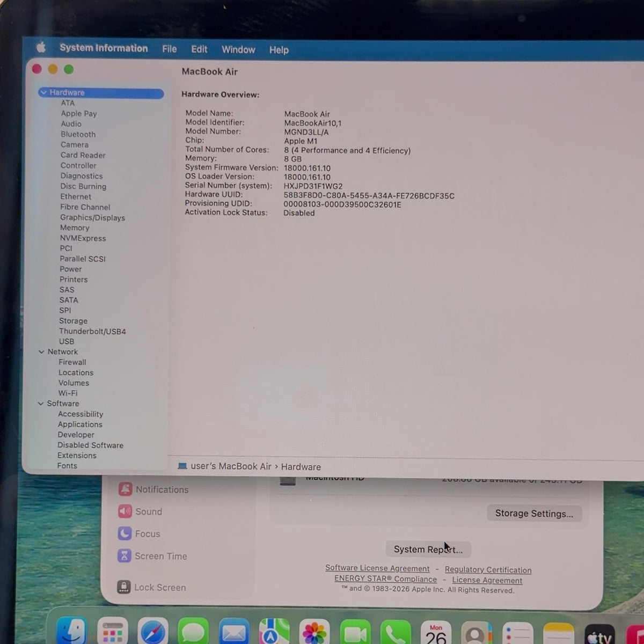Open the Apple TV app in the Dock
This screenshot has width=644, height=644.
click(x=599, y=635)
